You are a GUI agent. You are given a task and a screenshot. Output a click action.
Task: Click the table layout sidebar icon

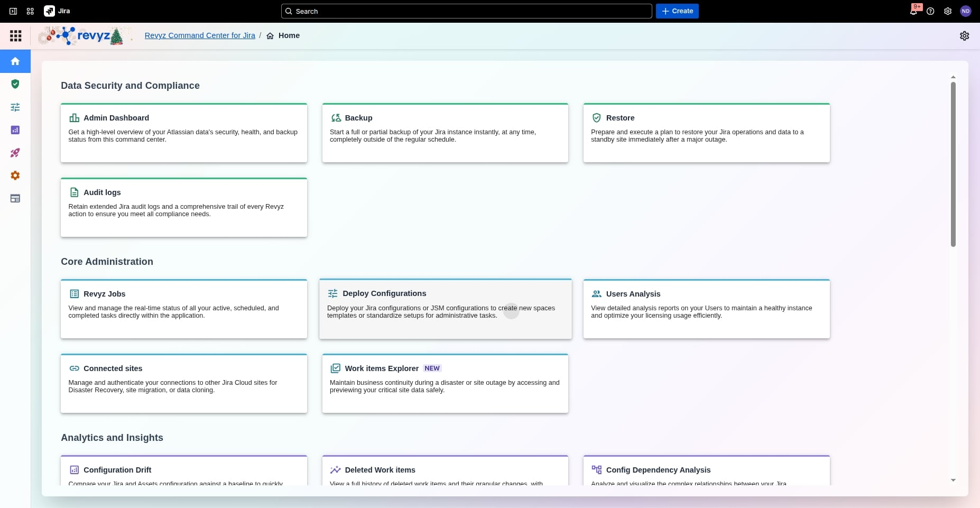15,199
